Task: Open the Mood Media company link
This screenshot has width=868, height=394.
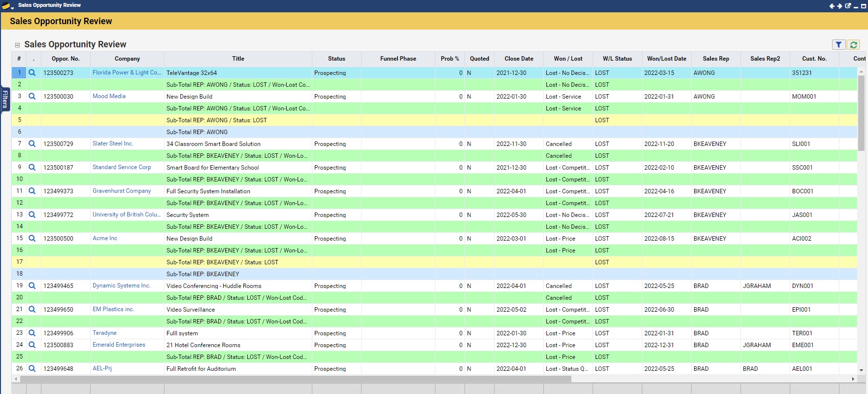Action: 109,96
